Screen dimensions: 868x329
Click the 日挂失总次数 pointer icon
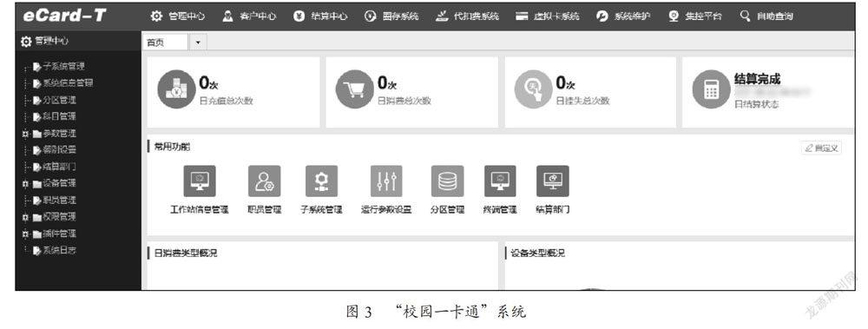[534, 89]
